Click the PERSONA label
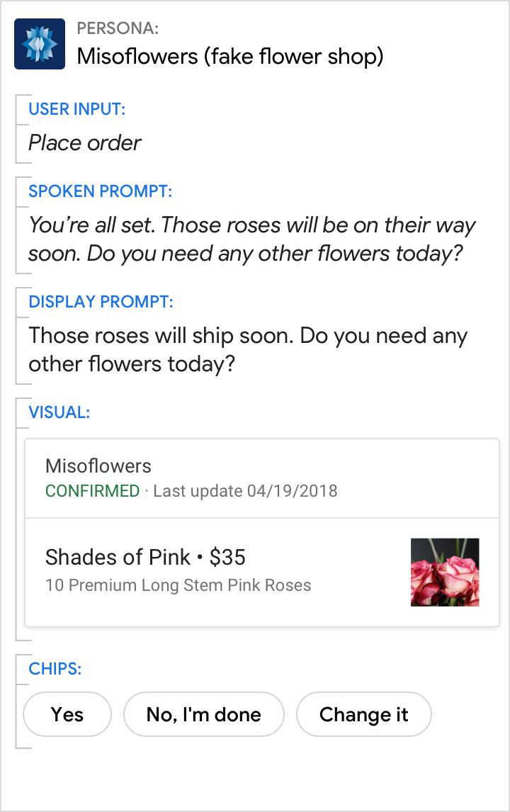Viewport: 510px width, 812px height. [118, 29]
